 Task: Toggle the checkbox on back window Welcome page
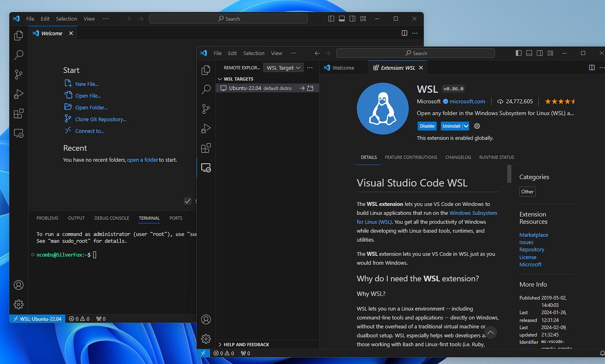(188, 201)
